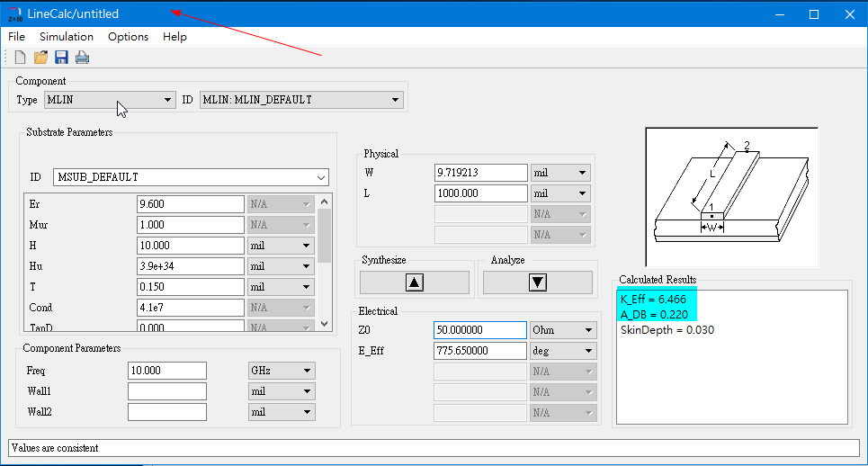This screenshot has height=466, width=868.
Task: Print using the printer toolbar icon
Action: (82, 57)
